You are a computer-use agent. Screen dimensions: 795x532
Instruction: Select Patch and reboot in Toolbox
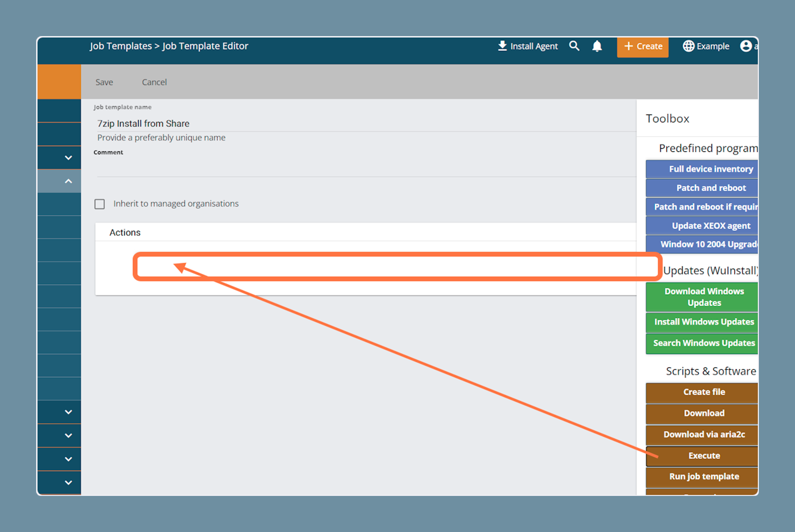tap(702, 188)
